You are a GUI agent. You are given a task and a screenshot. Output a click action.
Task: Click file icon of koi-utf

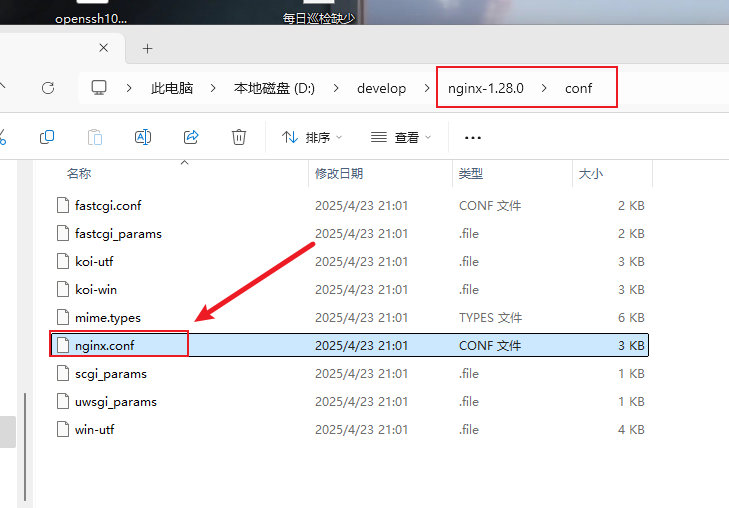(x=63, y=261)
